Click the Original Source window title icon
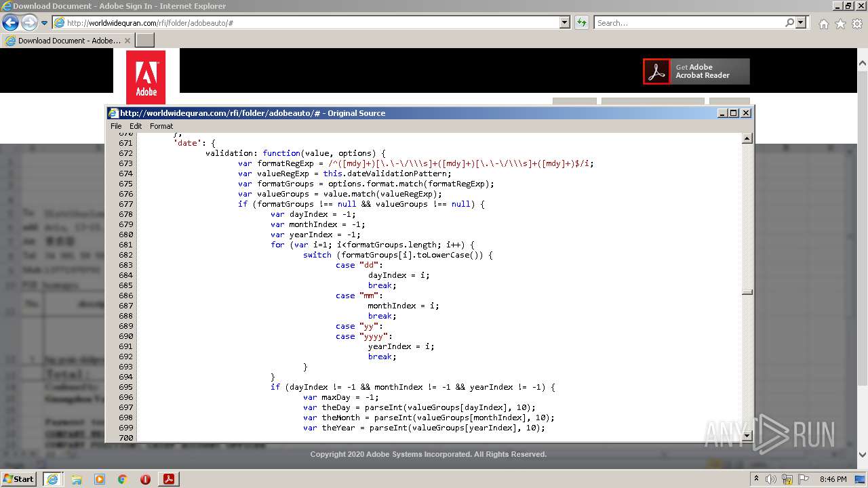Viewport: 868px width, 488px height. [114, 113]
